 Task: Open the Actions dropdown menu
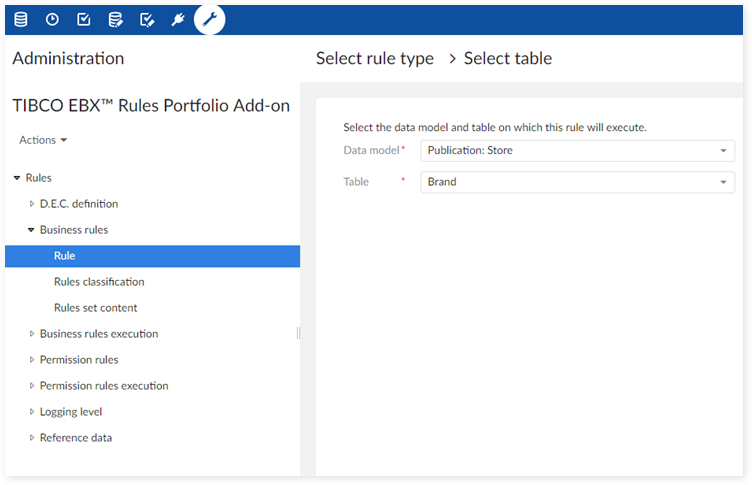pos(43,140)
